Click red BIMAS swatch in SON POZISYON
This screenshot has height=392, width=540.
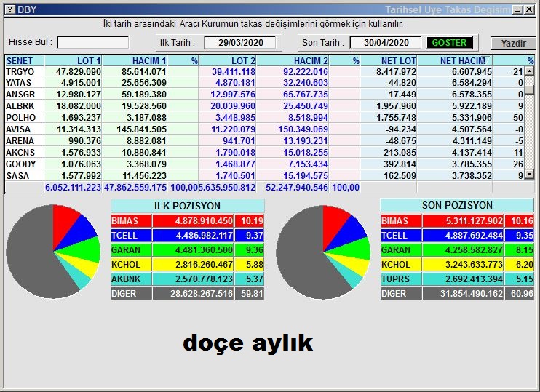coord(401,220)
